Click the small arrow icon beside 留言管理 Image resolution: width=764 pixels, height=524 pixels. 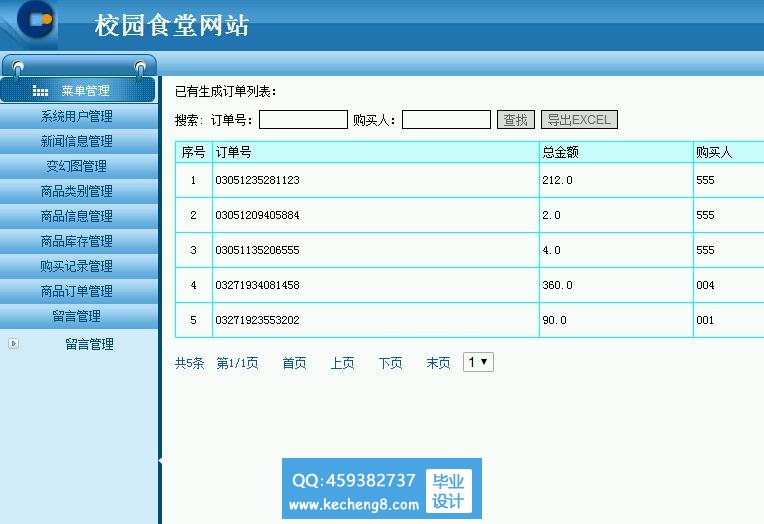coord(14,344)
